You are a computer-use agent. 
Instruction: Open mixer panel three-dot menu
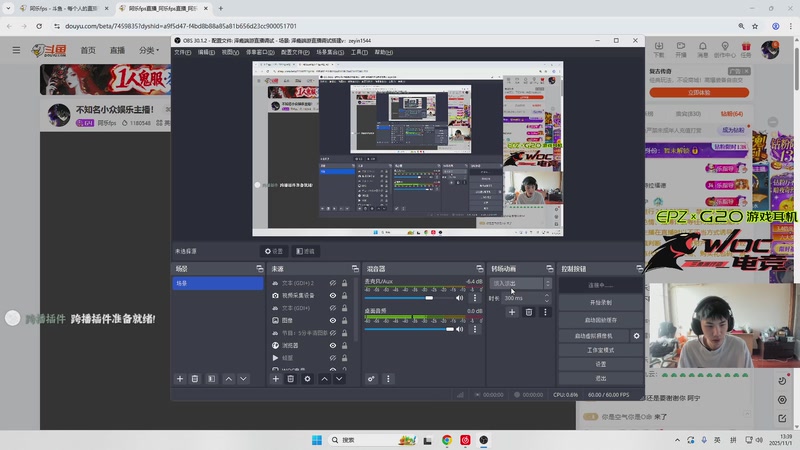tap(388, 379)
